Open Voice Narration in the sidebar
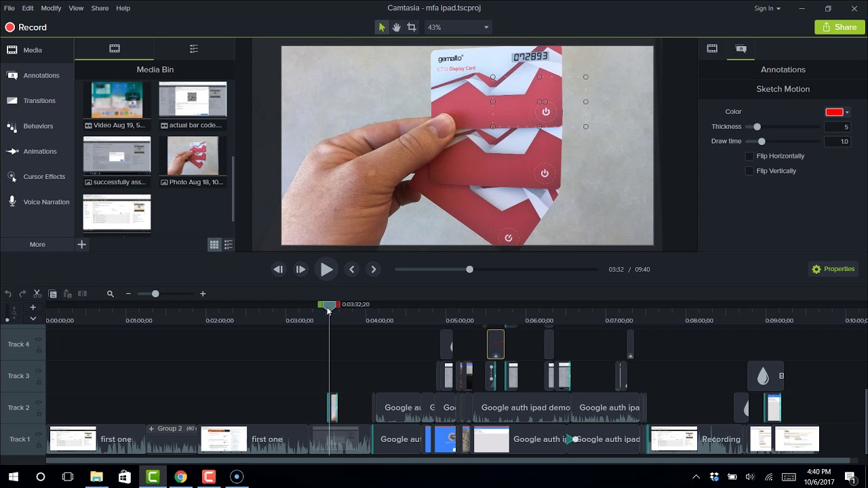The width and height of the screenshot is (868, 488). coord(37,202)
